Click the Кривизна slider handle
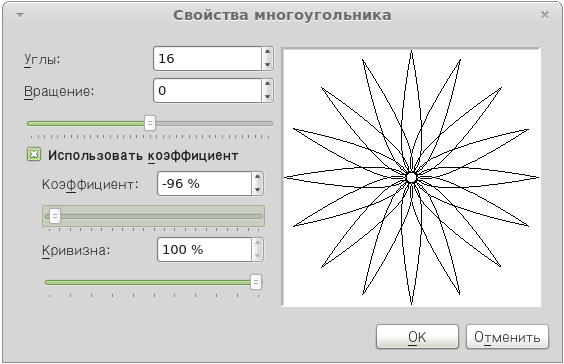The height and width of the screenshot is (364, 564). [255, 282]
